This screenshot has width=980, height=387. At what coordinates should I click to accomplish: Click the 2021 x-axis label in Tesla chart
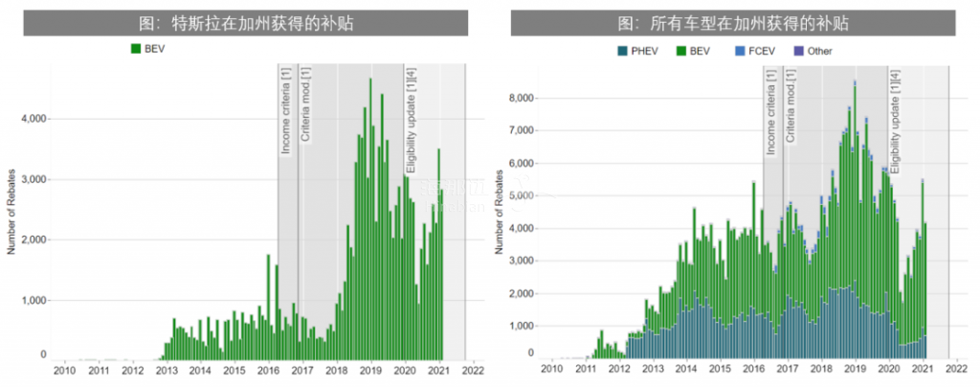pos(438,371)
